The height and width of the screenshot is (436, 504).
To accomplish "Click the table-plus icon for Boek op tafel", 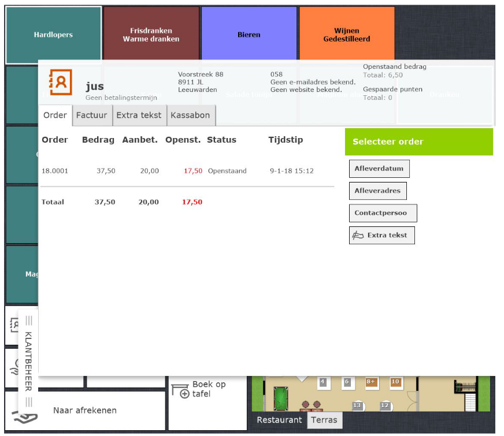I will click(180, 390).
